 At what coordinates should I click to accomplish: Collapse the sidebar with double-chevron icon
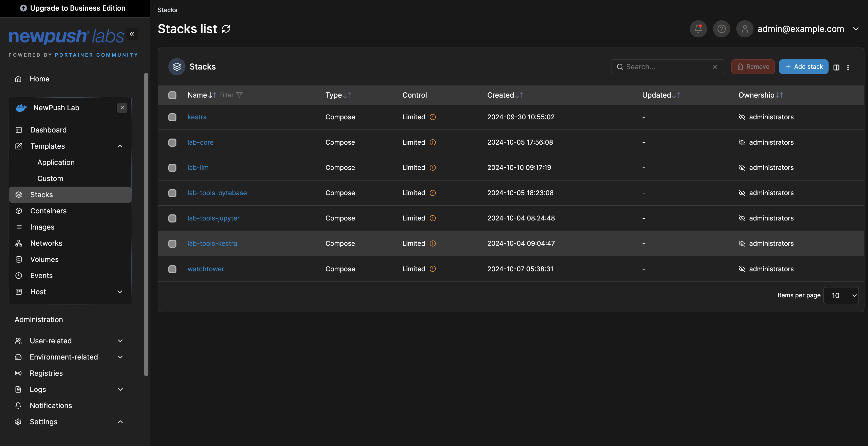(x=132, y=34)
